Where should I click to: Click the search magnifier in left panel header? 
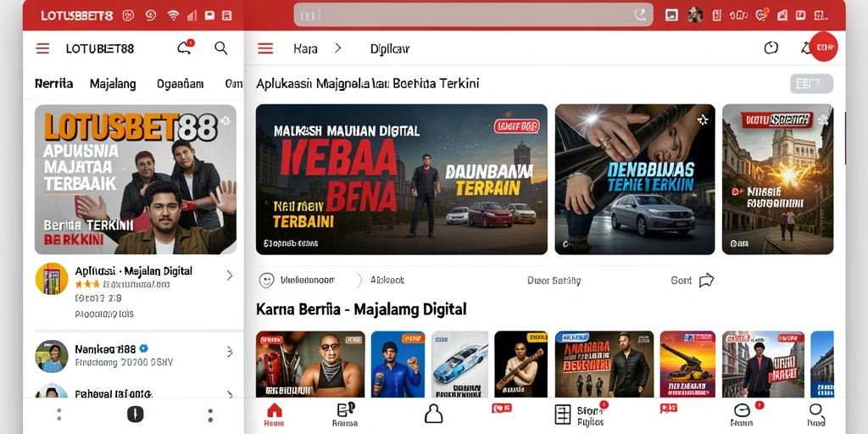pyautogui.click(x=221, y=48)
